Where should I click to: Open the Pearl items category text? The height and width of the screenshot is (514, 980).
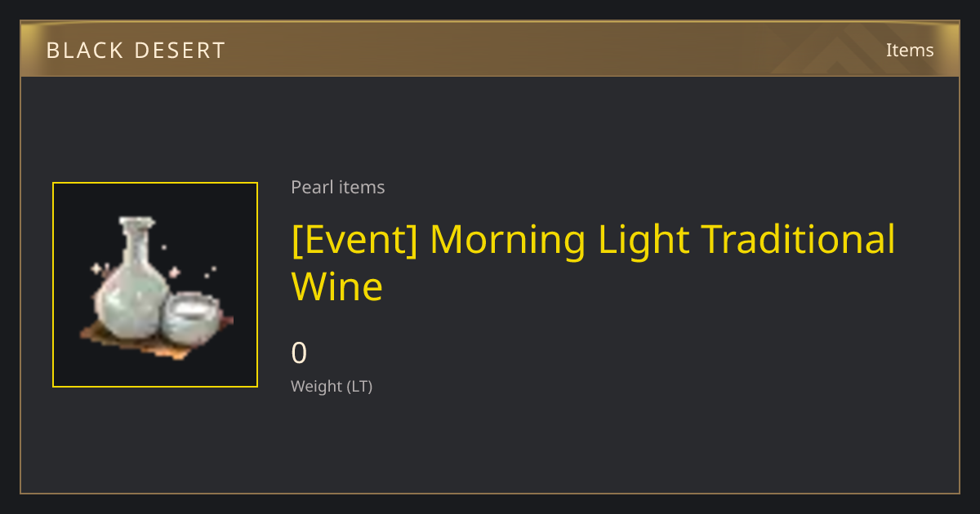pos(338,187)
